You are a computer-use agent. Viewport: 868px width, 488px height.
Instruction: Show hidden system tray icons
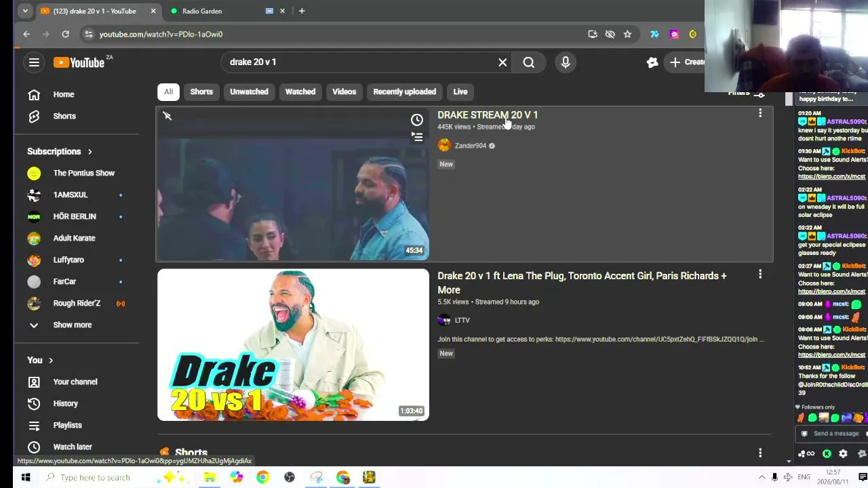tap(762, 477)
